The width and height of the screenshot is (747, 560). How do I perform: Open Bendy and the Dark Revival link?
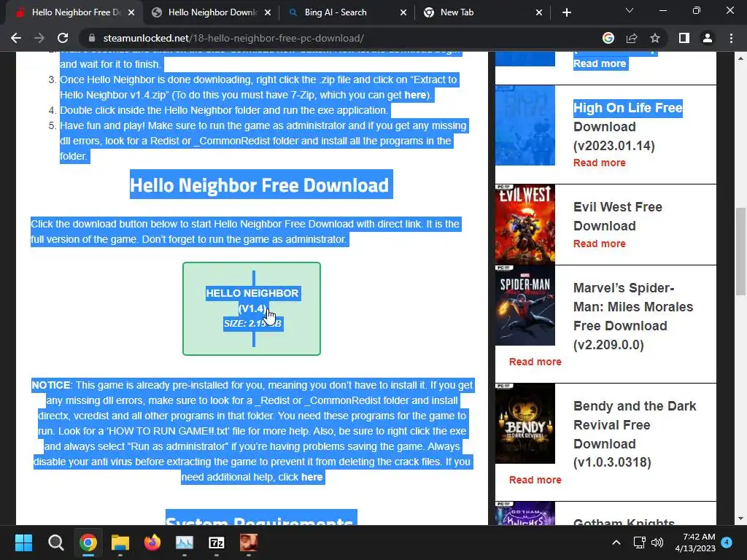point(635,434)
